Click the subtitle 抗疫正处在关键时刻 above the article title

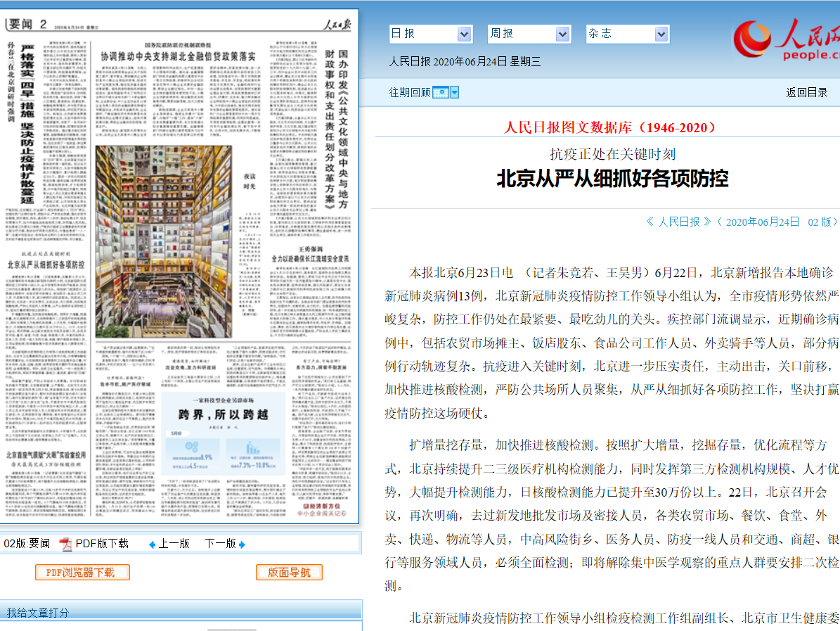point(612,154)
